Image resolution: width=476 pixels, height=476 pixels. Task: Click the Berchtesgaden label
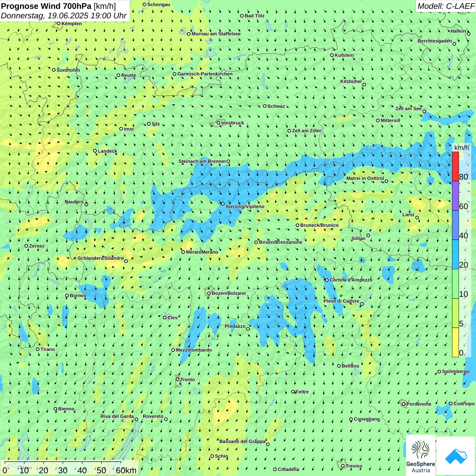[x=435, y=41]
